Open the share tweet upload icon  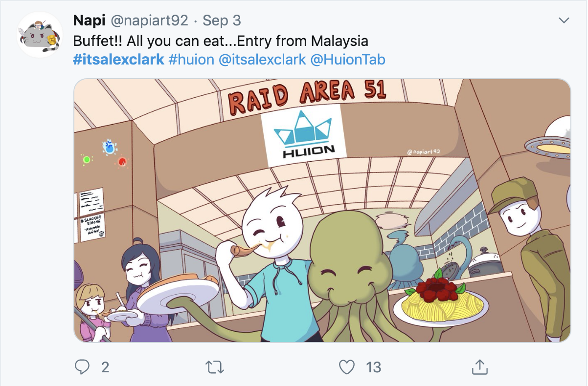[480, 367]
